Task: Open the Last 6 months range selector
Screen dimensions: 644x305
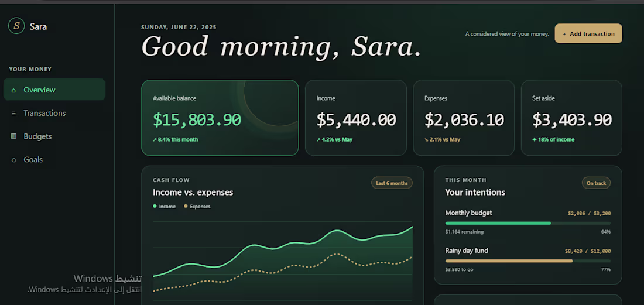Action: [x=392, y=183]
